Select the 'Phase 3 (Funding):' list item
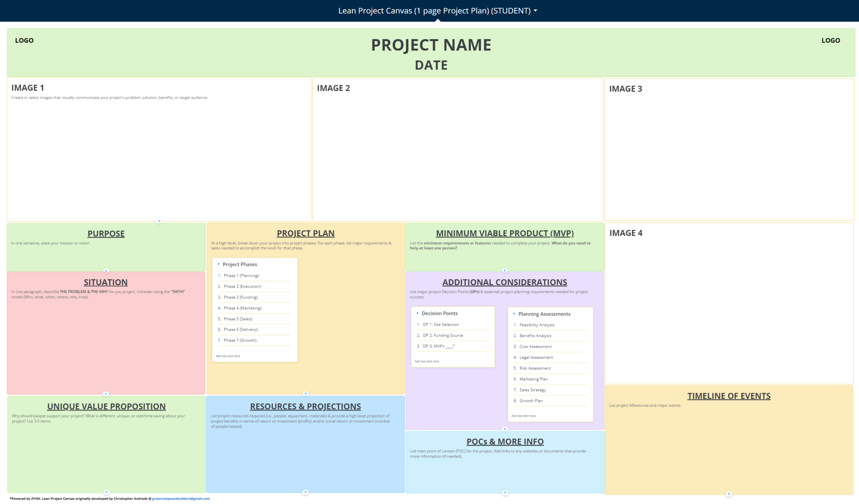 coord(241,297)
